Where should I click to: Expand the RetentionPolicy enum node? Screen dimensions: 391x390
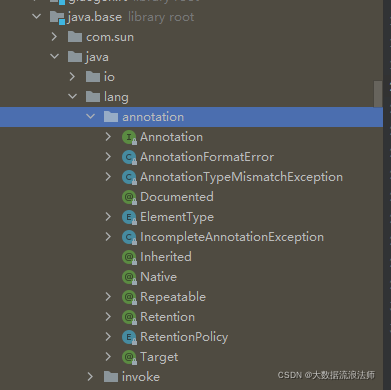pyautogui.click(x=108, y=337)
